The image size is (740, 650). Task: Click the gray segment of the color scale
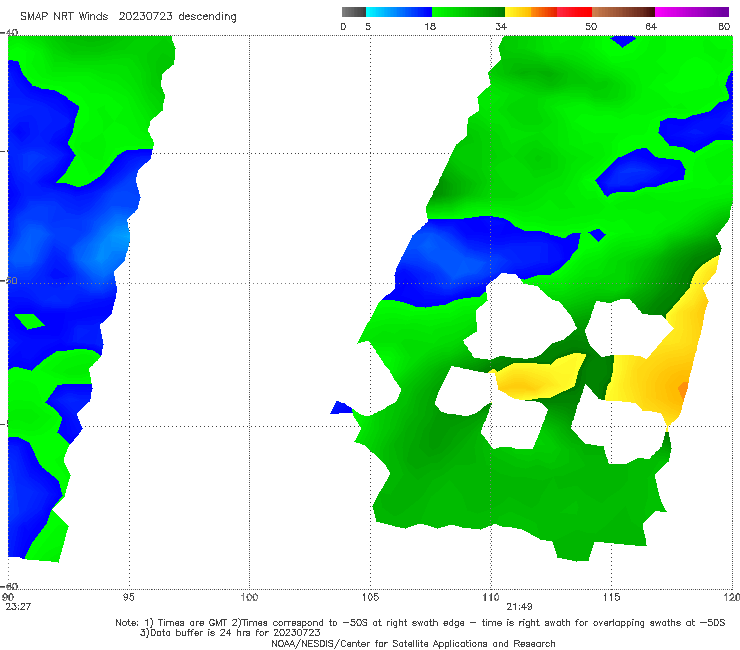point(354,12)
